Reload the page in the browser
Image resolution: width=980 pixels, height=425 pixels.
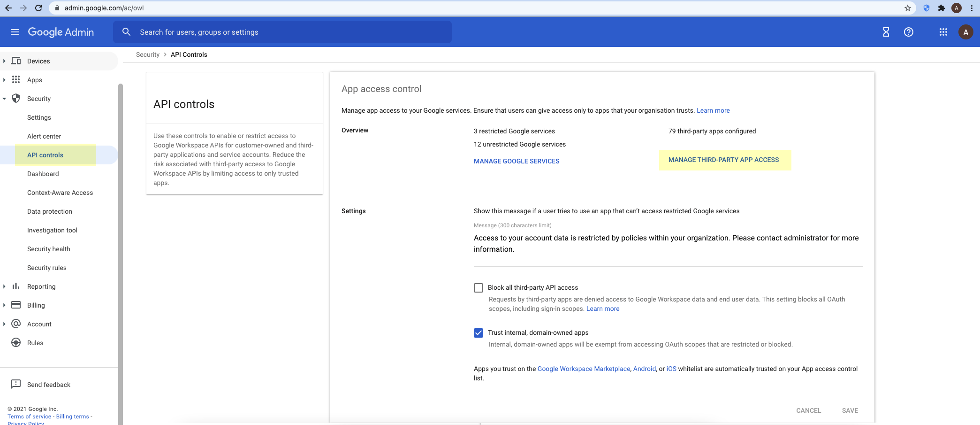[x=38, y=8]
